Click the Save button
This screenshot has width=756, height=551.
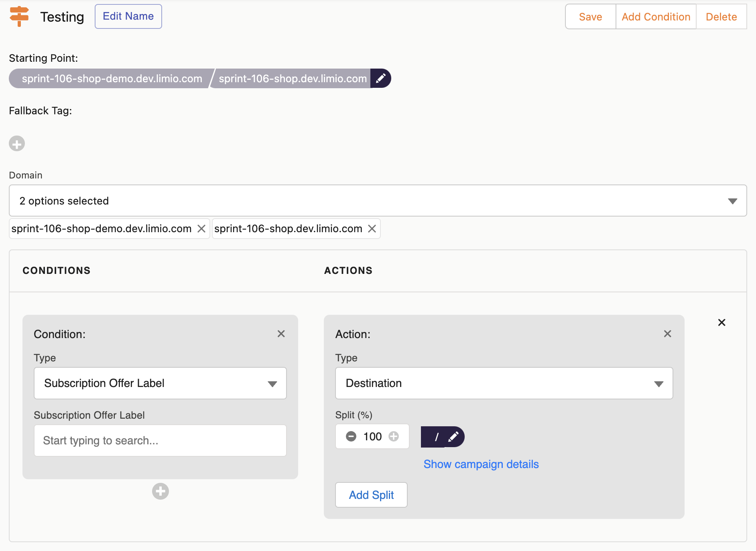coord(590,17)
